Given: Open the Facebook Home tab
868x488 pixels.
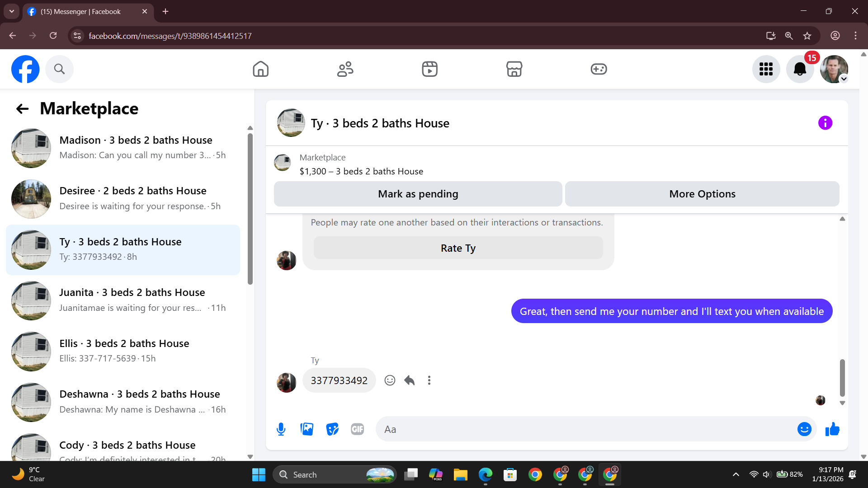Looking at the screenshot, I should 261,69.
